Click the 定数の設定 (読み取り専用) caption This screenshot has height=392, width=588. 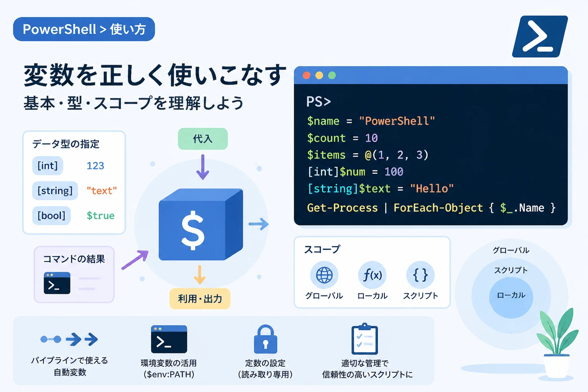pyautogui.click(x=265, y=369)
